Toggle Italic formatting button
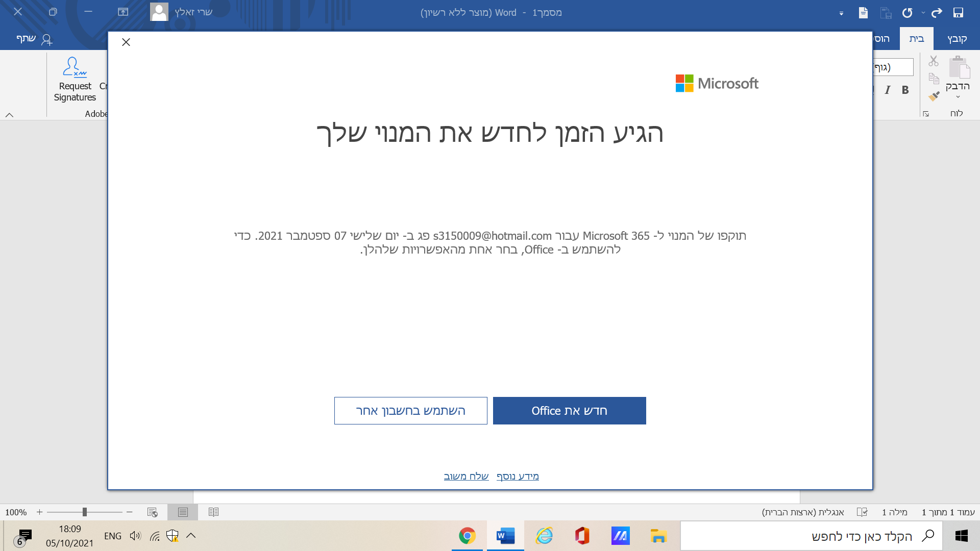The height and width of the screenshot is (551, 980). pyautogui.click(x=888, y=90)
